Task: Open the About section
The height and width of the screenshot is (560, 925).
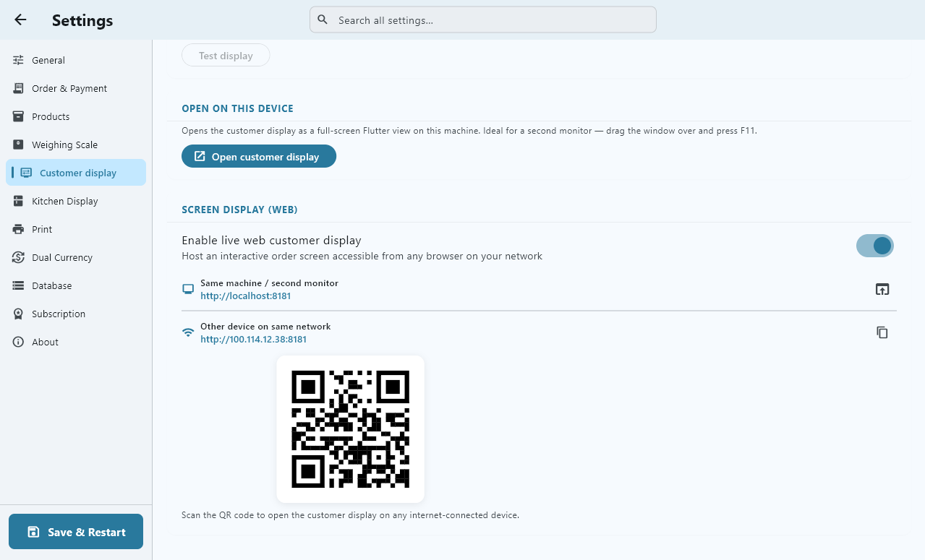Action: click(x=76, y=342)
